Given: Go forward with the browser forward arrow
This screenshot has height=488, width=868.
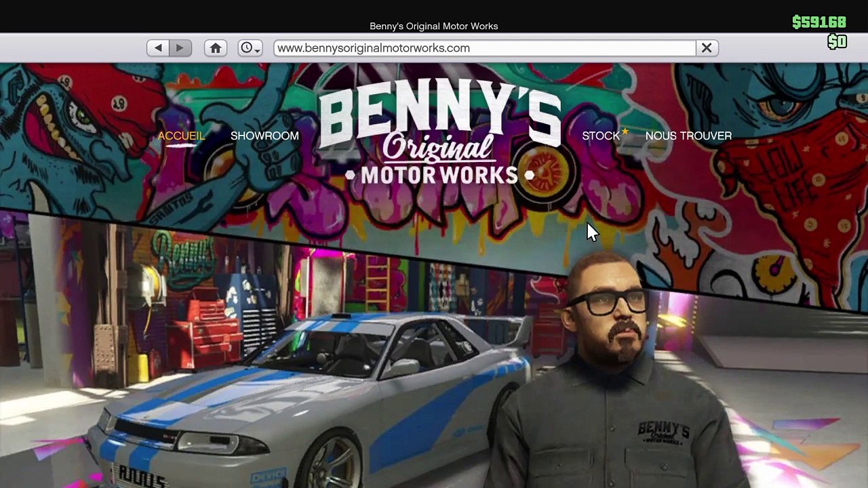Looking at the screenshot, I should coord(180,48).
